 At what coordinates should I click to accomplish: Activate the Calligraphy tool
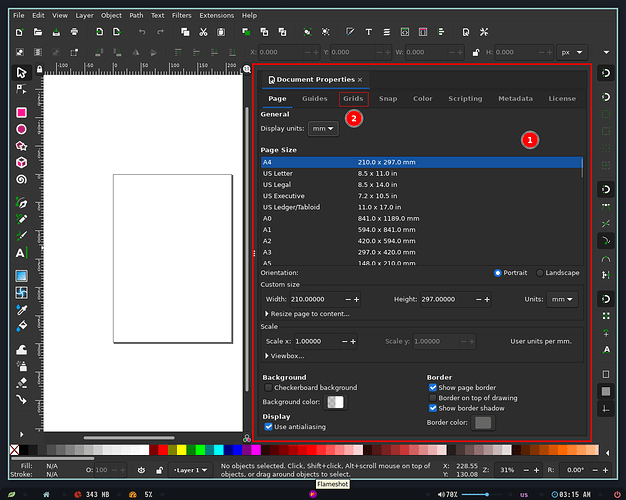tap(22, 236)
